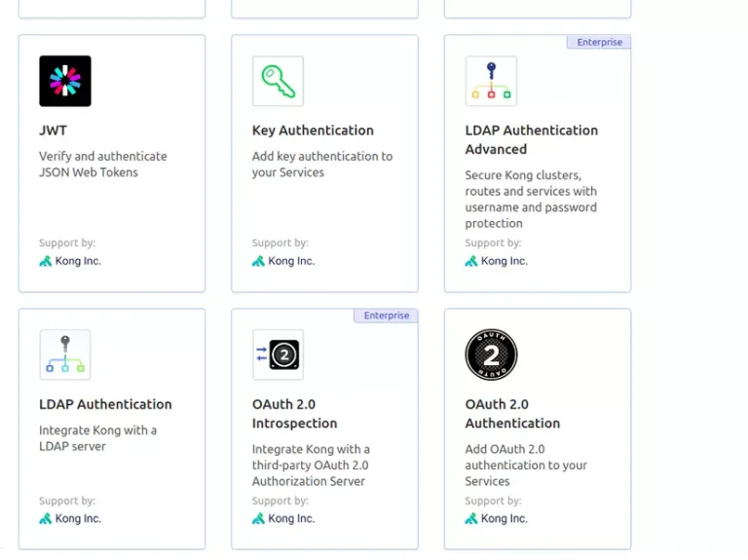Click the JWT colorful starburst icon
This screenshot has width=748, height=560.
[x=65, y=81]
